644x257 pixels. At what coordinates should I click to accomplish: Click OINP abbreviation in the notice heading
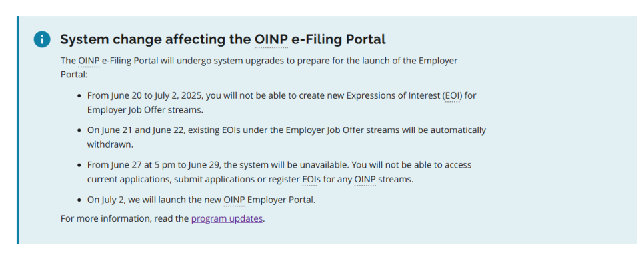[x=271, y=39]
